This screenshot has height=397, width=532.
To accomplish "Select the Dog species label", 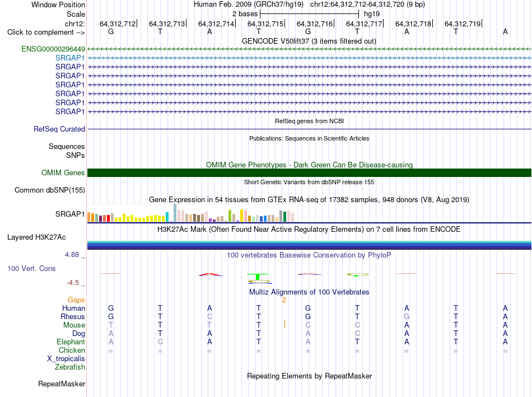I will pyautogui.click(x=79, y=334).
